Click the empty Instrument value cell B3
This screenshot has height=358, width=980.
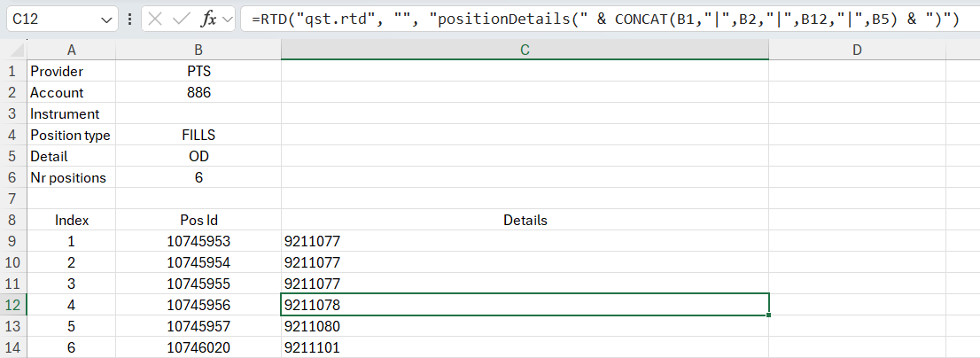pos(198,113)
